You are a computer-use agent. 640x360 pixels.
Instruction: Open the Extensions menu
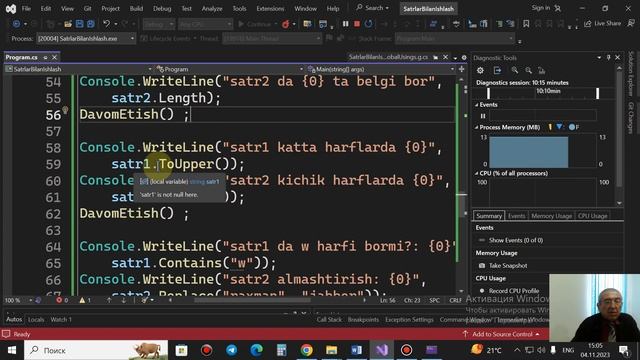[270, 8]
